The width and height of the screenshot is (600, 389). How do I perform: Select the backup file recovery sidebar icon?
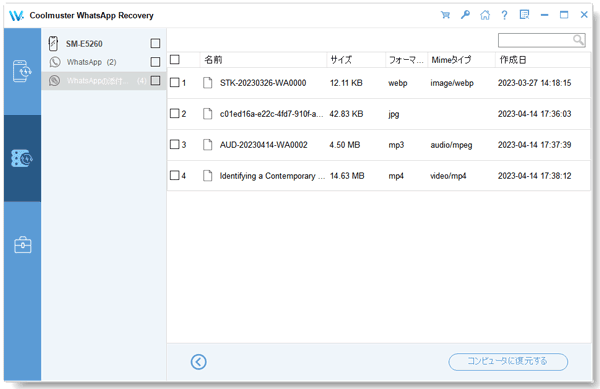[x=22, y=158]
